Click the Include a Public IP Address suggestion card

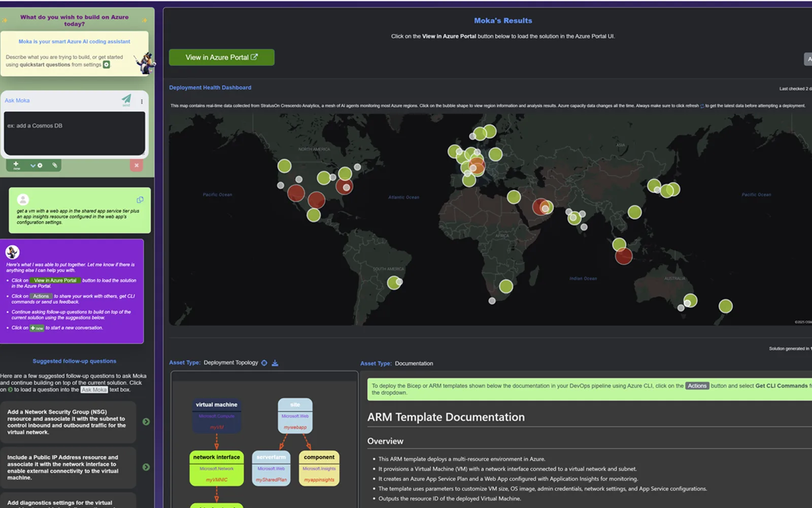coord(68,467)
